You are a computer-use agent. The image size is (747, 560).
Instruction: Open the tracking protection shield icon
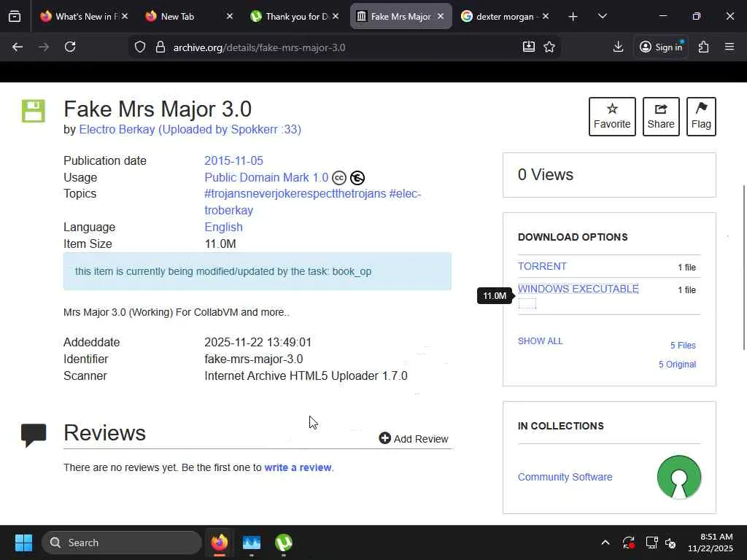[x=139, y=47]
